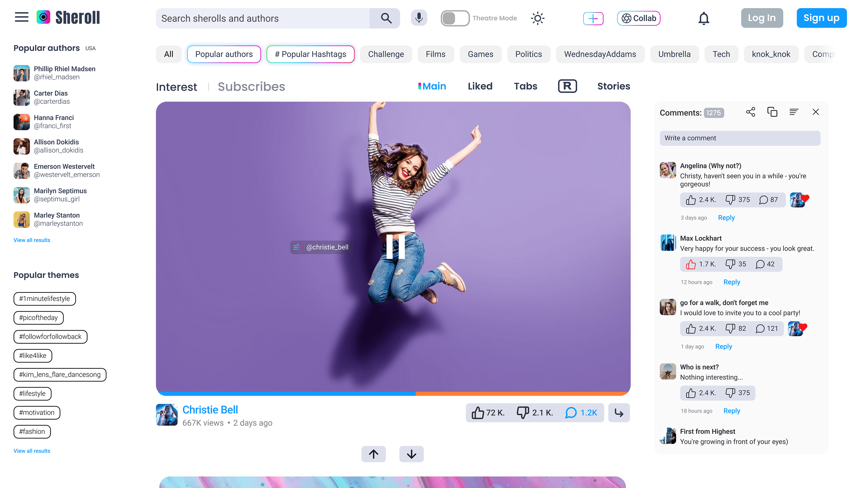Click the microphone voice search icon
868x488 pixels.
419,18
